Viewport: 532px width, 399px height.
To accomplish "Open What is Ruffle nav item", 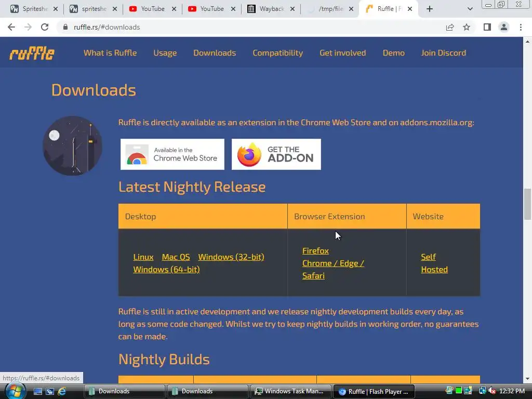I will tap(110, 53).
